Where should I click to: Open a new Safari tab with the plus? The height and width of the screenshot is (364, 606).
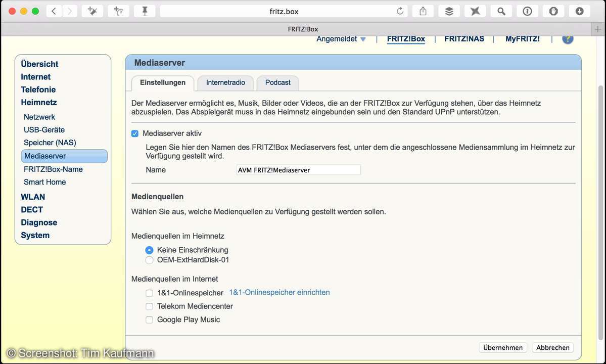coord(598,29)
